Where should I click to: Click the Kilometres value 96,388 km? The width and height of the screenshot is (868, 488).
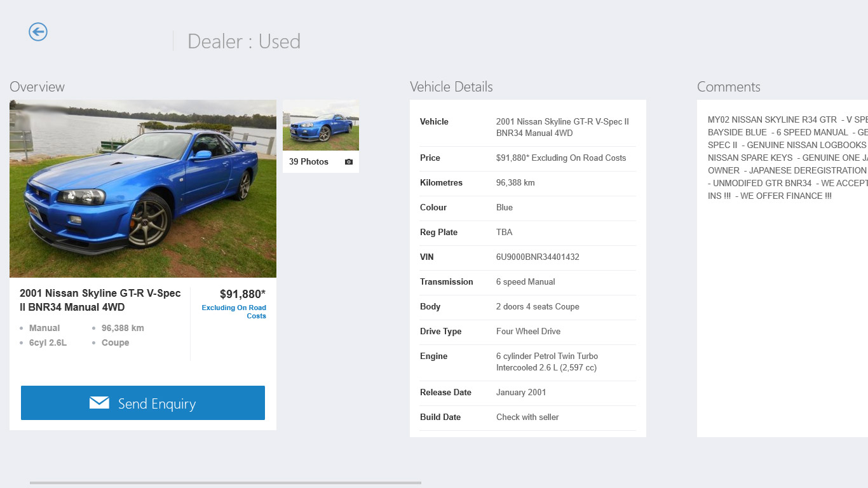515,183
